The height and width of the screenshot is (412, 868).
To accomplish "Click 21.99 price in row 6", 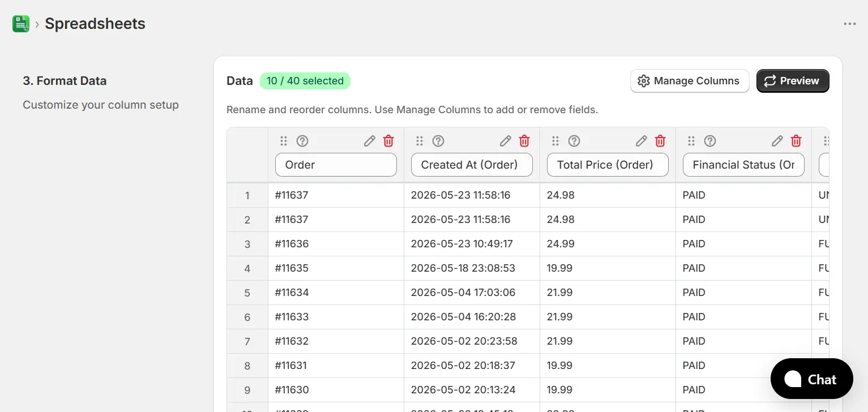I will 608,317.
